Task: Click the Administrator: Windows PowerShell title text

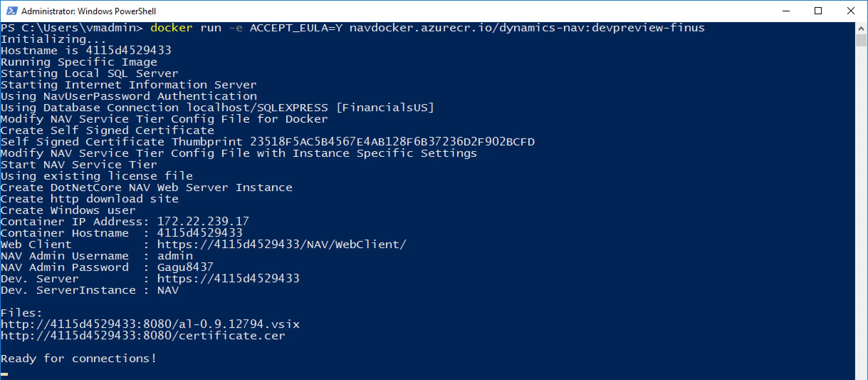Action: [x=89, y=11]
